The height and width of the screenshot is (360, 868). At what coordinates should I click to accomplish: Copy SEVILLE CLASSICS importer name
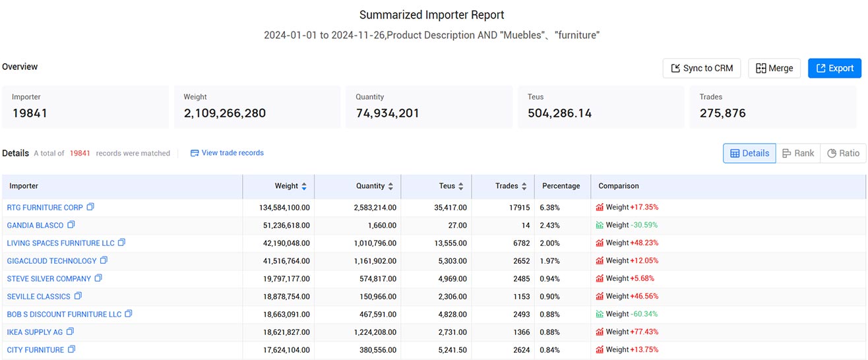(x=78, y=296)
